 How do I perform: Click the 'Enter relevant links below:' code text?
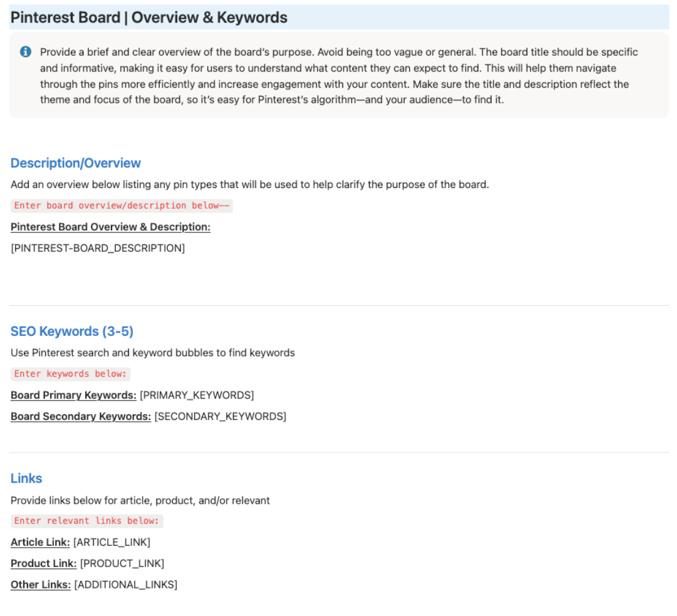coord(87,521)
